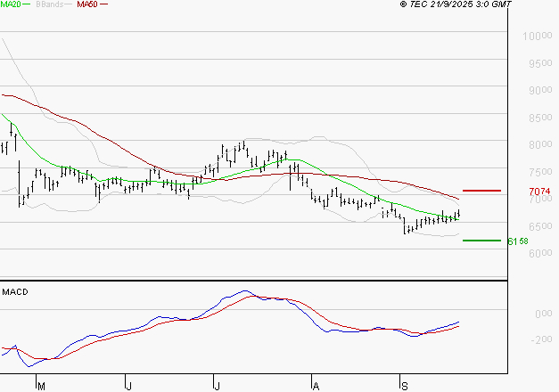
Task: Select the S month label on time axis
Action: pos(404,386)
